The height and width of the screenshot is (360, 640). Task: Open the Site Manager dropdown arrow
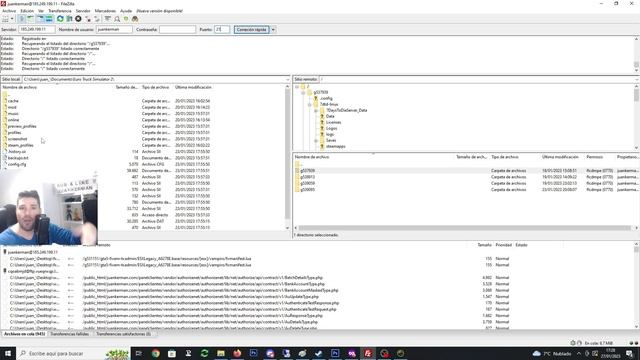12,19
